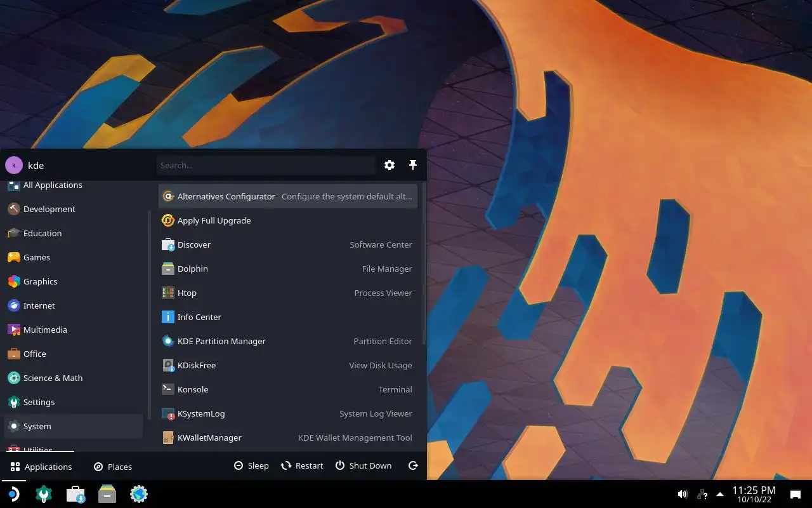Open the green wrench taskbar app

click(44, 494)
